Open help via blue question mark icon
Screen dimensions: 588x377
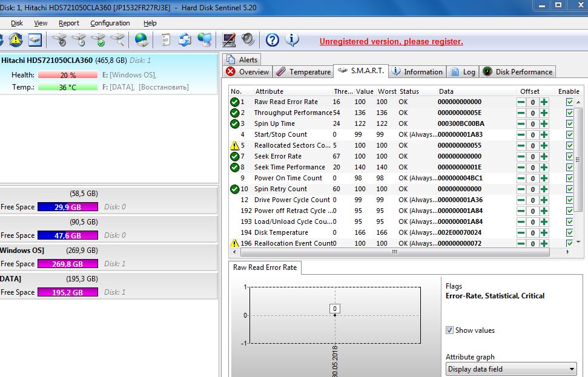(x=273, y=40)
